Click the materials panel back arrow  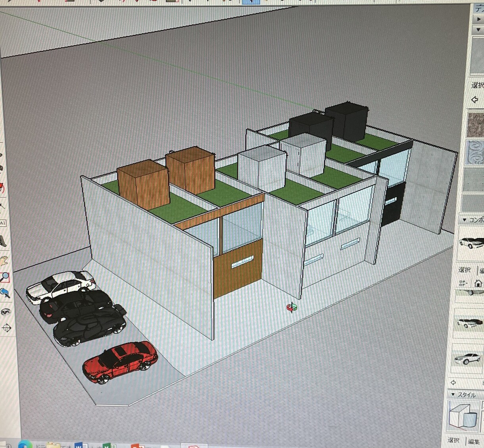coord(474,99)
